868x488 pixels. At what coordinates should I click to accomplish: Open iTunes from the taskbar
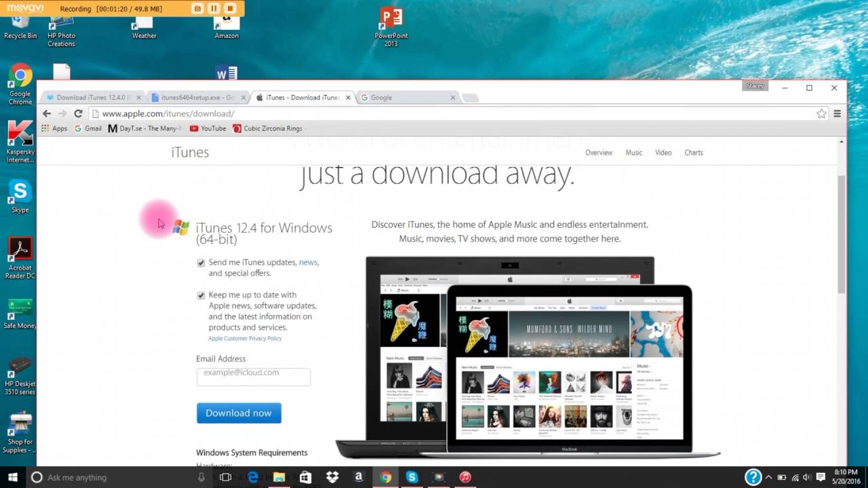click(x=465, y=477)
